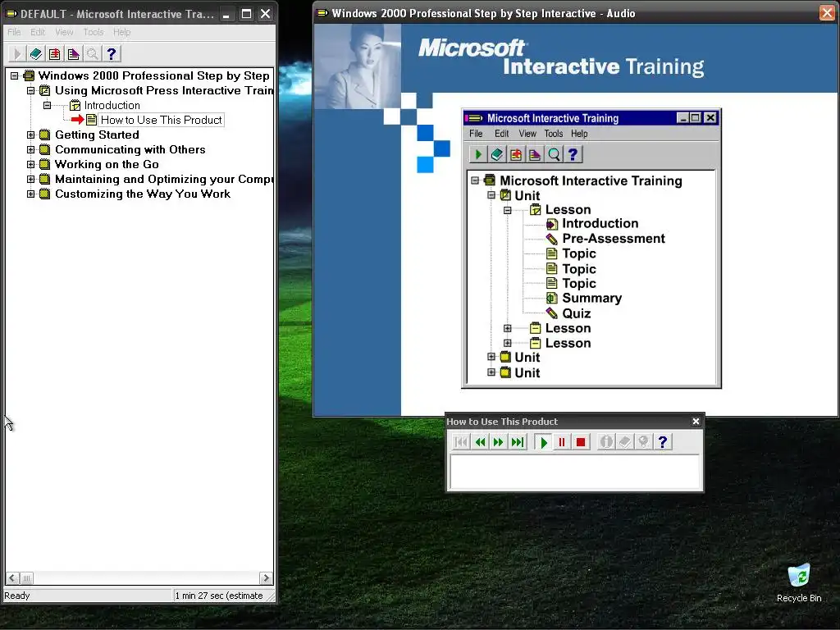Click the grayed skip-to-start button in player
This screenshot has height=630, width=840.
click(461, 442)
